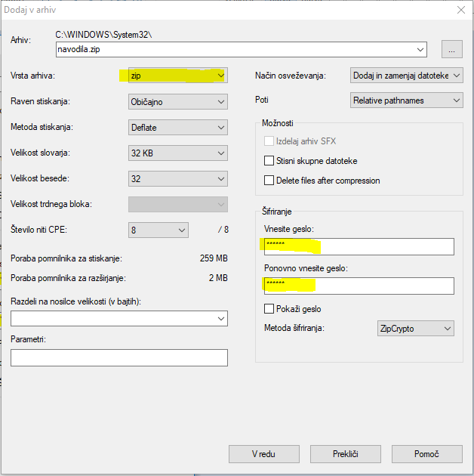Enable the Stisni skupne datoteke checkbox
The width and height of the screenshot is (474, 476).
(269, 161)
